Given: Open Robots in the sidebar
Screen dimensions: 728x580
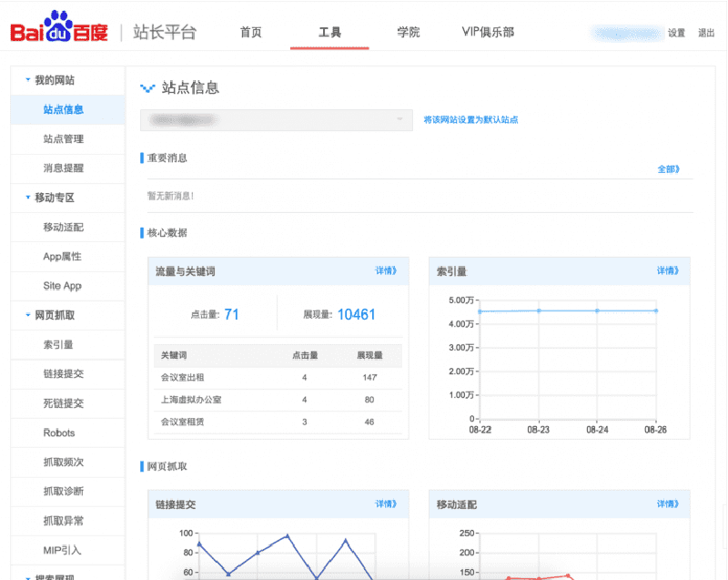Looking at the screenshot, I should pyautogui.click(x=59, y=432).
